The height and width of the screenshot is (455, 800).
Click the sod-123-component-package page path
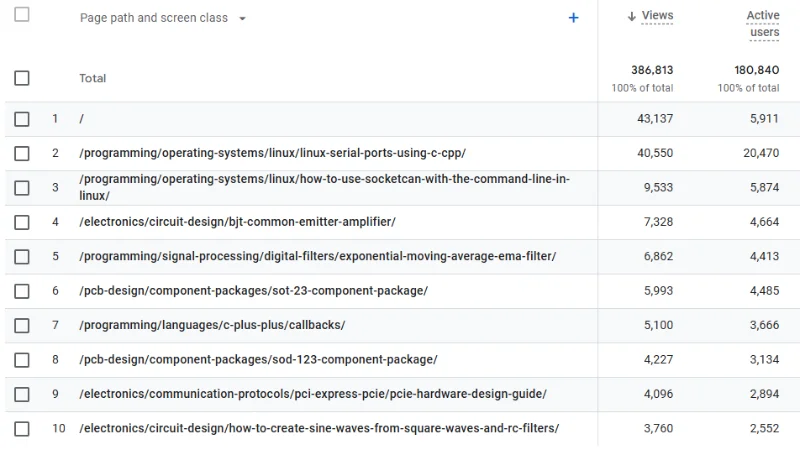coord(258,359)
